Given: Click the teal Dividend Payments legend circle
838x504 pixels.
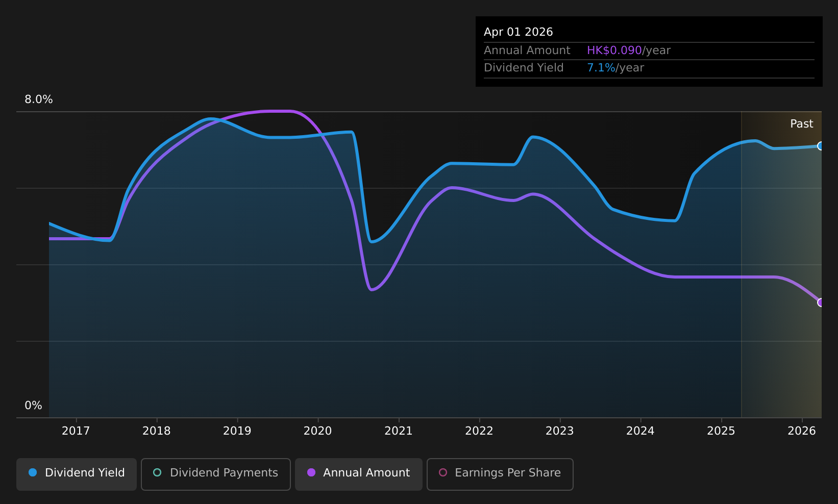Looking at the screenshot, I should pos(157,472).
